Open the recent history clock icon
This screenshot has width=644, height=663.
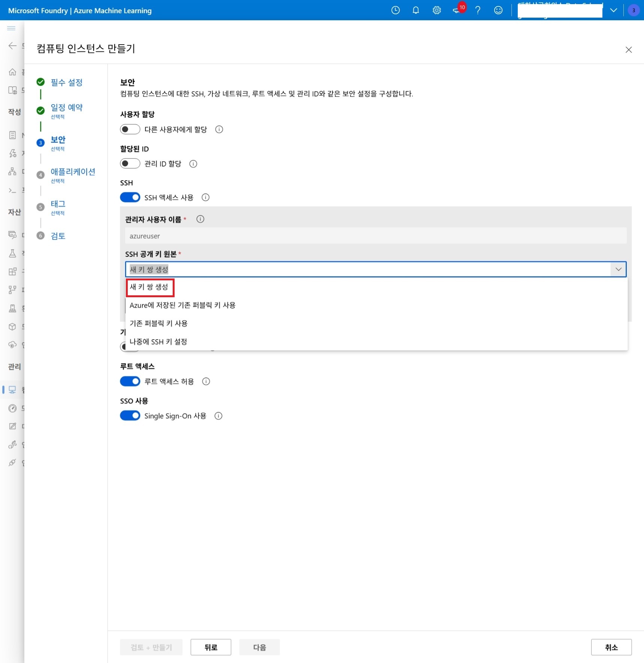tap(395, 10)
